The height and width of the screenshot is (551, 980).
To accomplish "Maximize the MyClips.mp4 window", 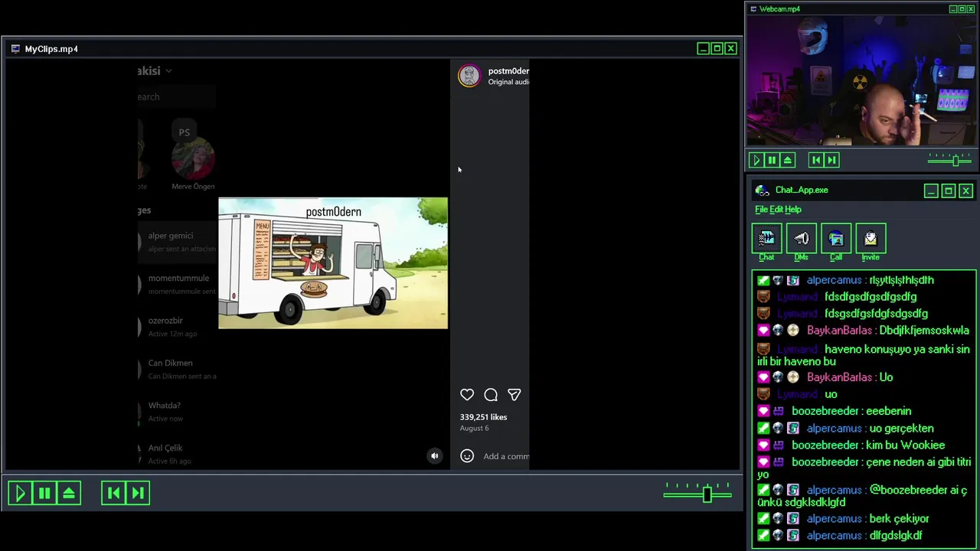I will (717, 49).
